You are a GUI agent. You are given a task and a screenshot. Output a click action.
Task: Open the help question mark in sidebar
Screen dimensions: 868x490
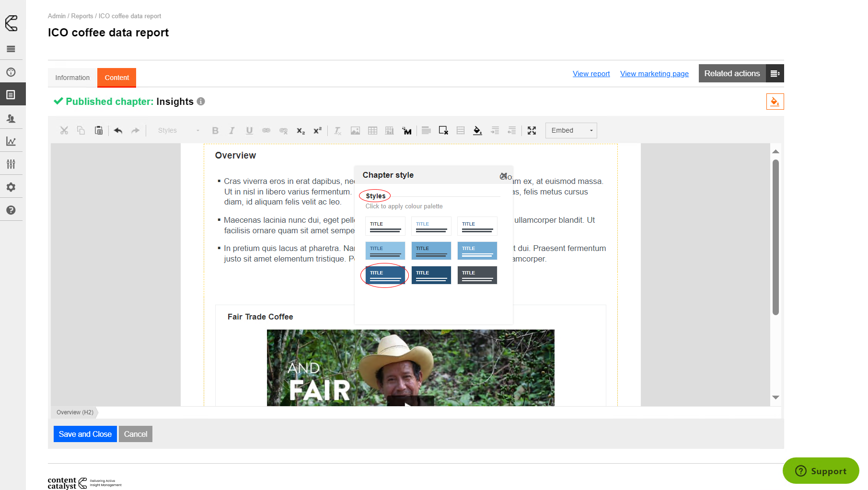pyautogui.click(x=11, y=210)
